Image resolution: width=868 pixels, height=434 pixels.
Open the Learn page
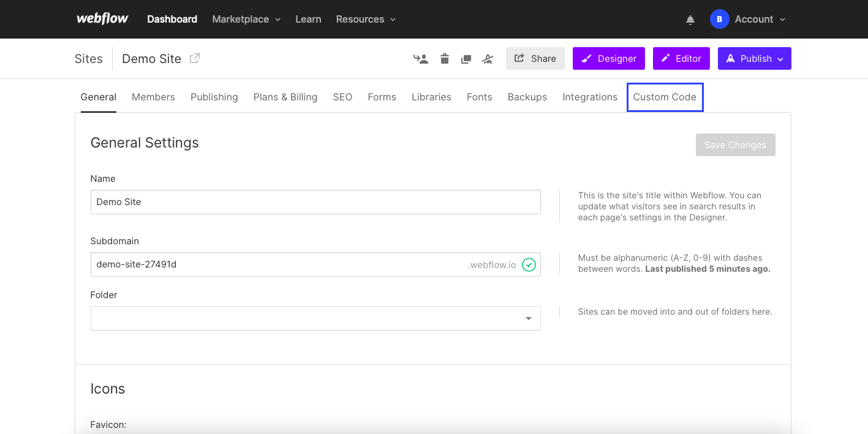tap(308, 19)
